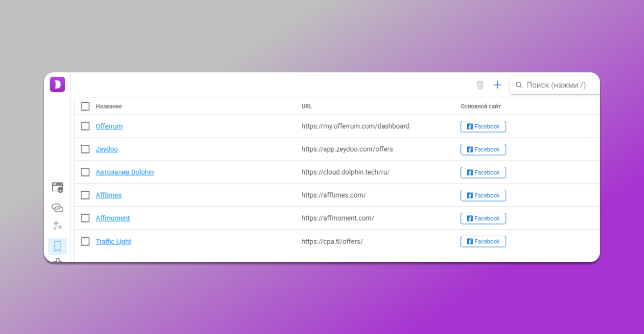Focus the Поиск search input field

[x=558, y=85]
